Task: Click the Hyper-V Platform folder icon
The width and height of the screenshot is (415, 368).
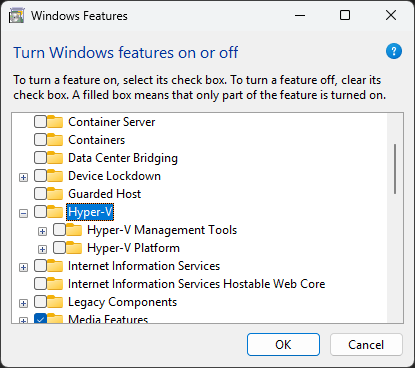Action: click(x=74, y=248)
